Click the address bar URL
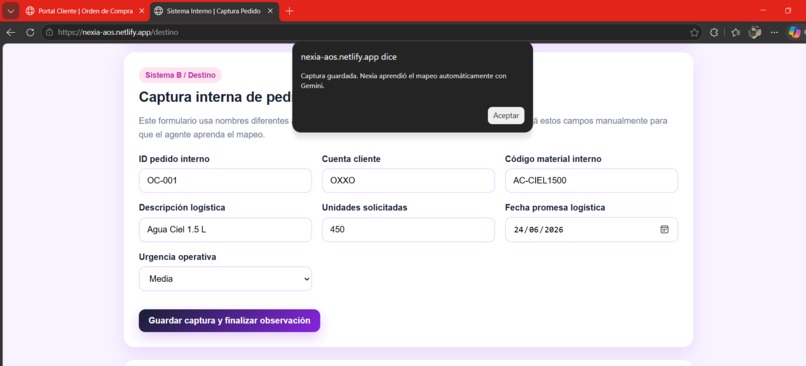The height and width of the screenshot is (366, 806). click(118, 32)
